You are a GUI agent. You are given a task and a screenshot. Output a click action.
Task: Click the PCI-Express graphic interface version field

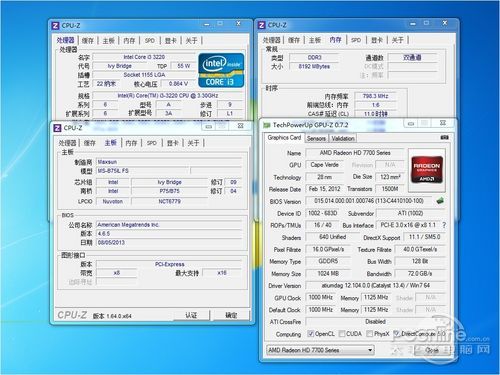pyautogui.click(x=169, y=264)
